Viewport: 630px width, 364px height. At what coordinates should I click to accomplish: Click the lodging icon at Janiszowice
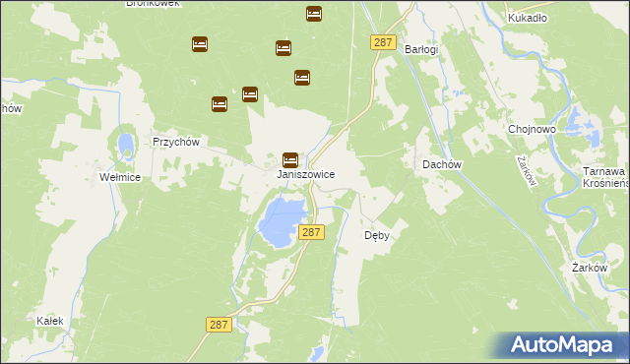pos(290,160)
